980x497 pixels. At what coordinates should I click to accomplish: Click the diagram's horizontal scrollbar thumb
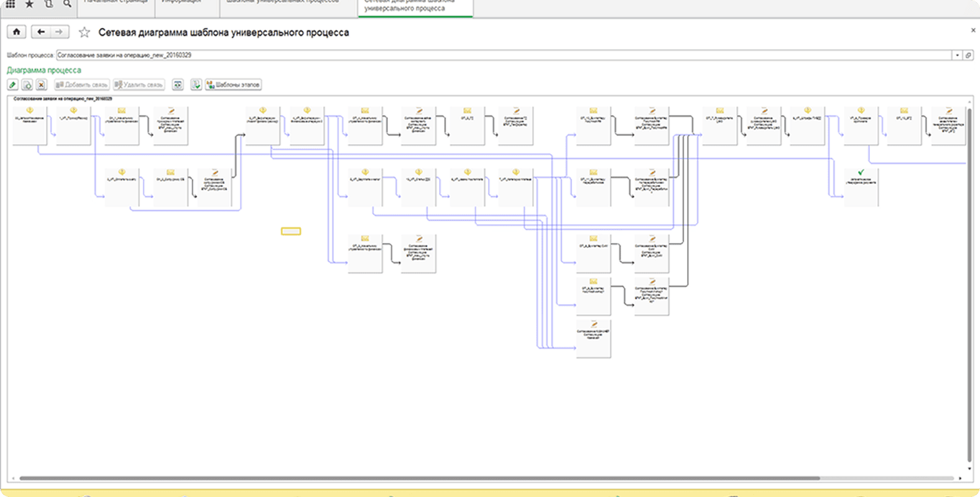click(x=420, y=478)
